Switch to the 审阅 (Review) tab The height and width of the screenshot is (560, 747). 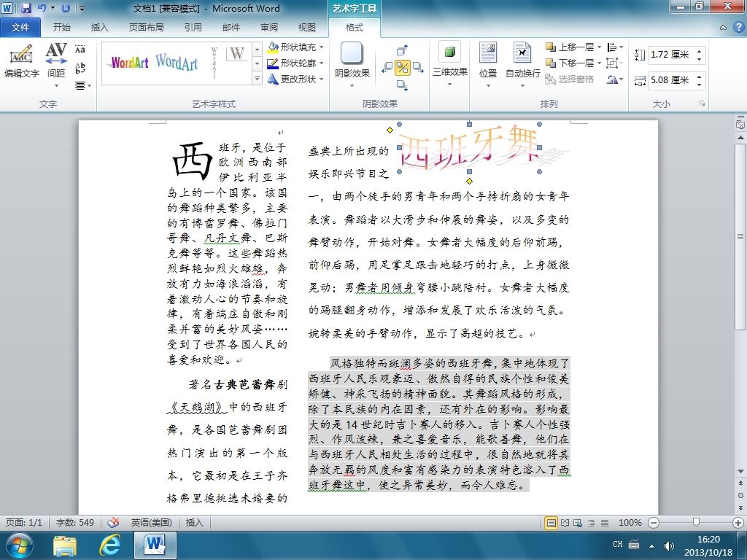pyautogui.click(x=268, y=27)
